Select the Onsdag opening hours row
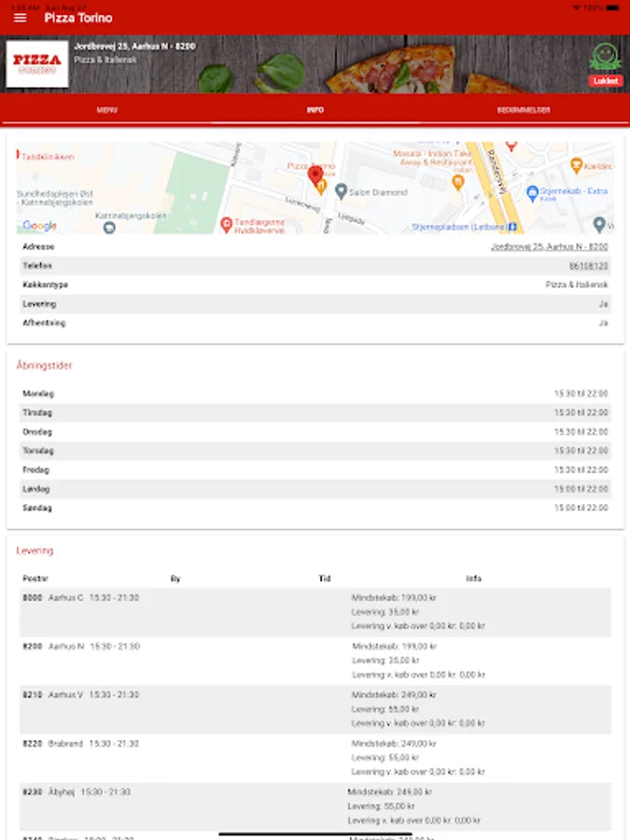This screenshot has height=840, width=630. 315,432
